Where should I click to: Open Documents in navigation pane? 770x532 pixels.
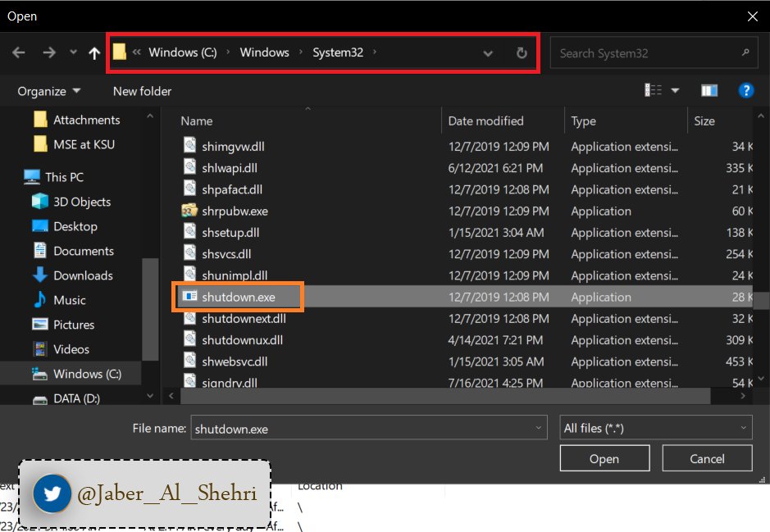pos(73,251)
